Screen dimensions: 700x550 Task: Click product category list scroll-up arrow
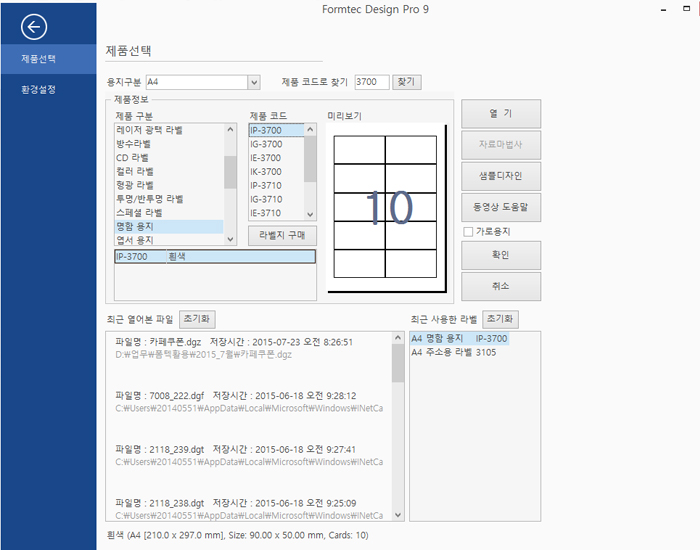[230, 130]
